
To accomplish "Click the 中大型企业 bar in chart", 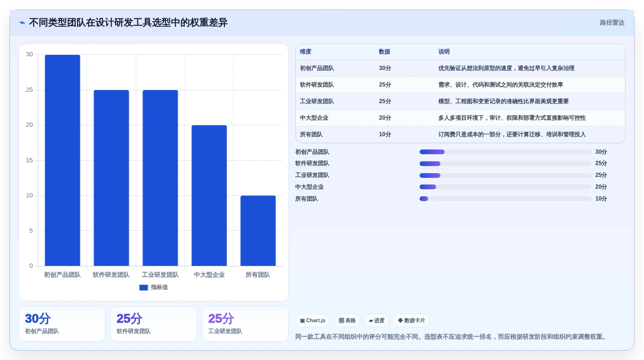I will click(x=209, y=195).
